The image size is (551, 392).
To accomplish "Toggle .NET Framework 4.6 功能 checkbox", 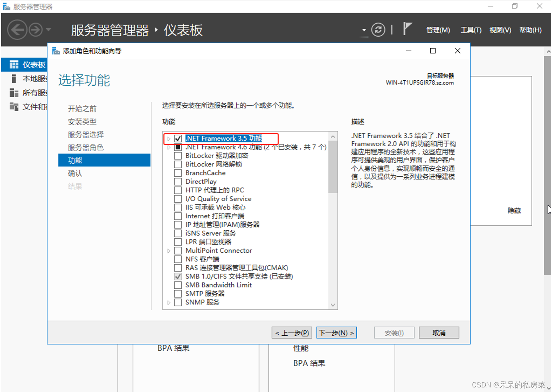I will (x=178, y=147).
